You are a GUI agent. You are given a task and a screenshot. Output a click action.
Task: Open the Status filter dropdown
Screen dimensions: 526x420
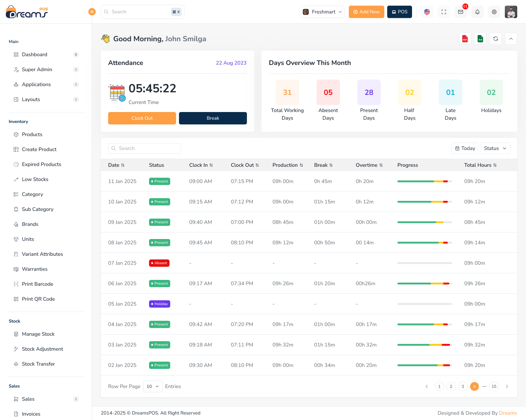coord(495,148)
